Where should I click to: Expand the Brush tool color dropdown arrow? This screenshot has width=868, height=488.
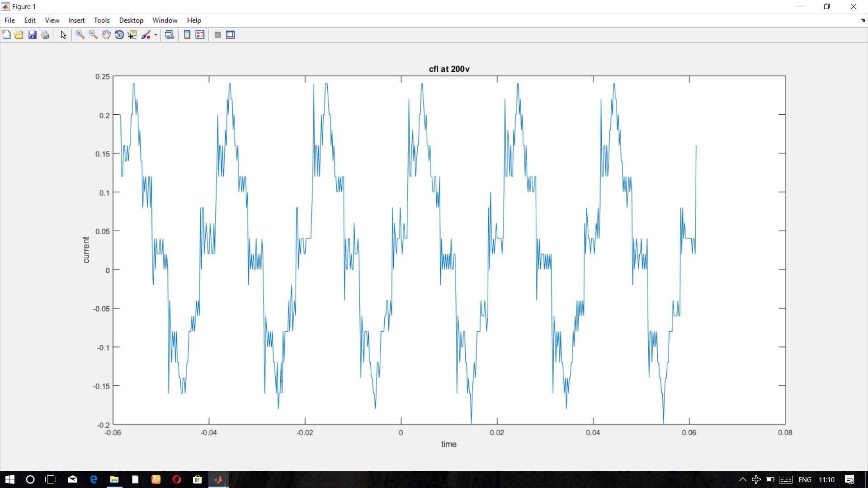pyautogui.click(x=156, y=35)
